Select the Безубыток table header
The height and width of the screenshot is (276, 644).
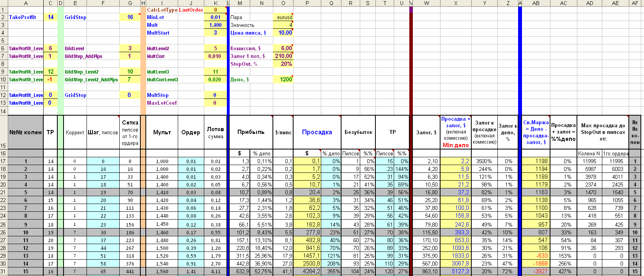pos(358,132)
